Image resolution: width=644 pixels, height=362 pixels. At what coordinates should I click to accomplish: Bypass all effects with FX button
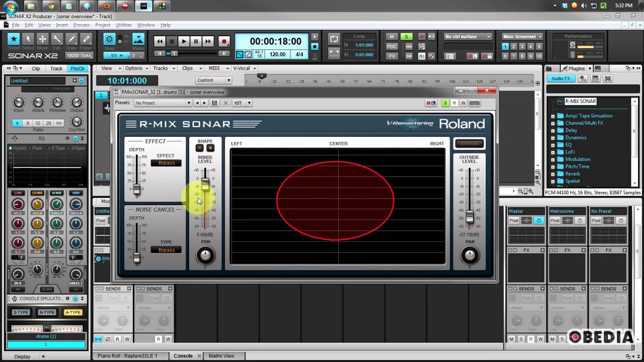pyautogui.click(x=392, y=56)
